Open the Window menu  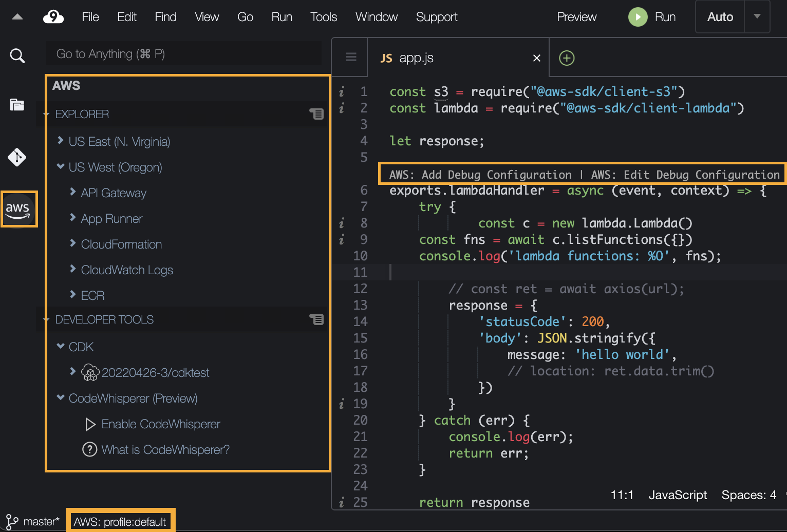coord(377,17)
